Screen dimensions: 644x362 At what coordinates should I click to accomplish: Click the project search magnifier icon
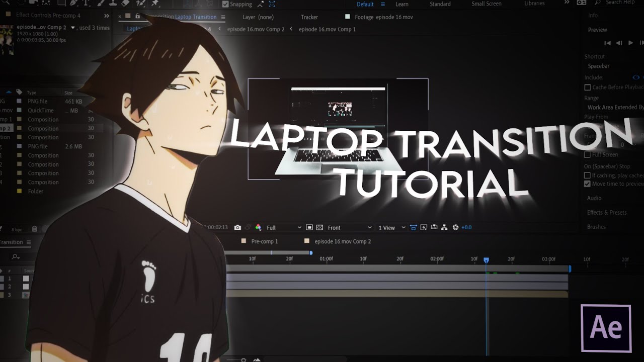[16, 256]
